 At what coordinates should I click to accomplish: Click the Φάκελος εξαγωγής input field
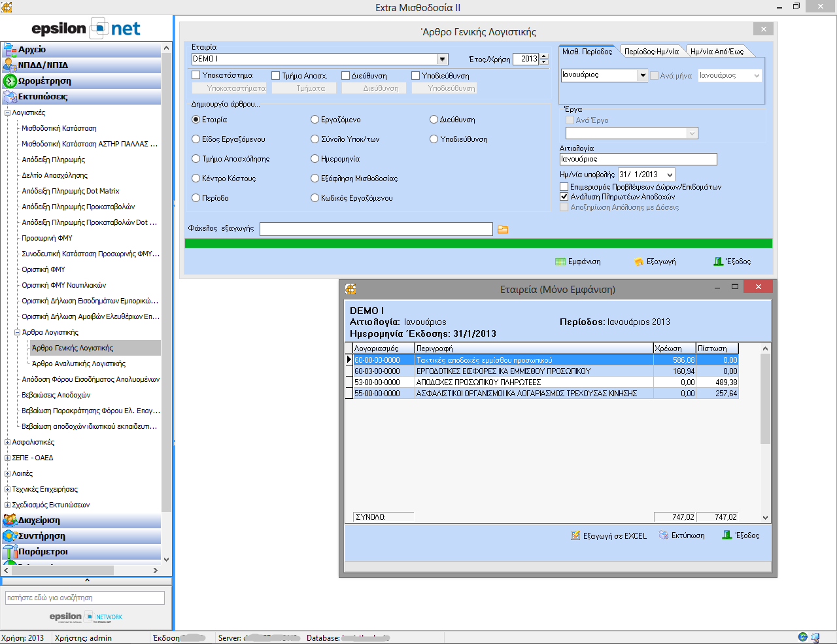tap(376, 229)
